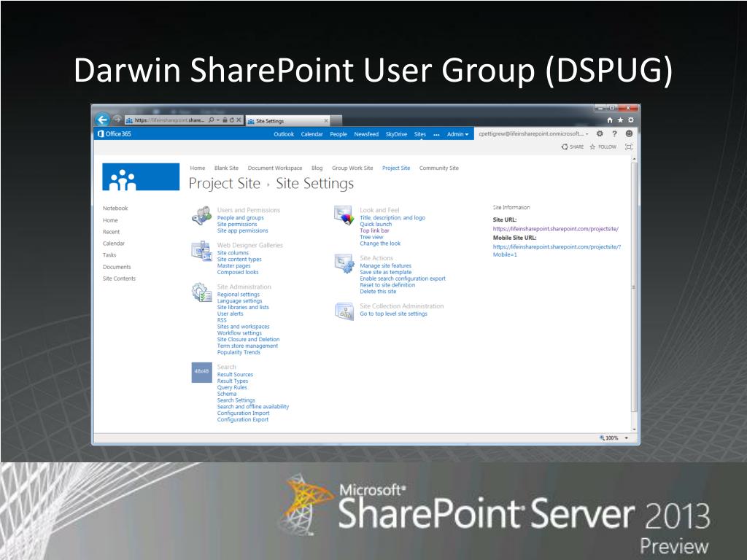Go to Community Site in top navigation
747x560 pixels.
[x=438, y=168]
